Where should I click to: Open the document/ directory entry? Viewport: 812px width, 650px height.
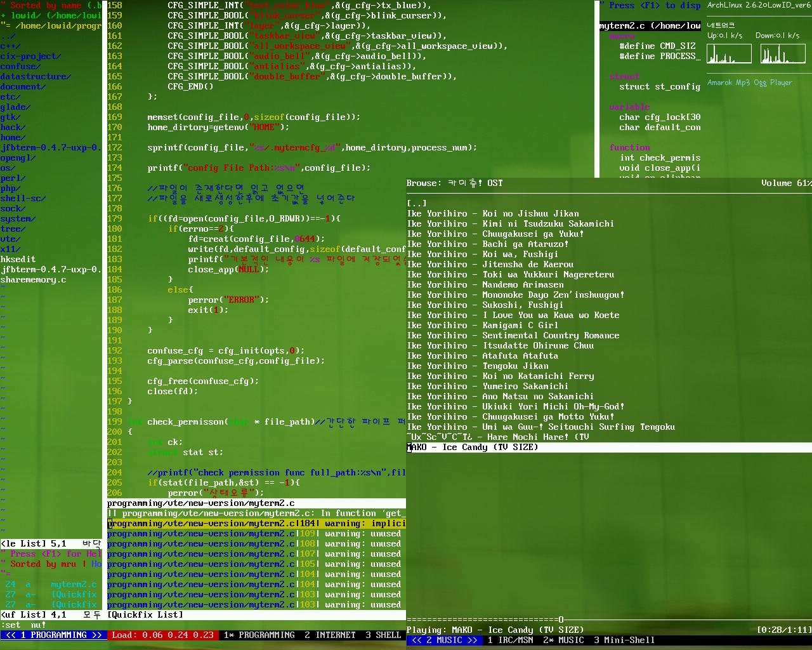click(23, 86)
